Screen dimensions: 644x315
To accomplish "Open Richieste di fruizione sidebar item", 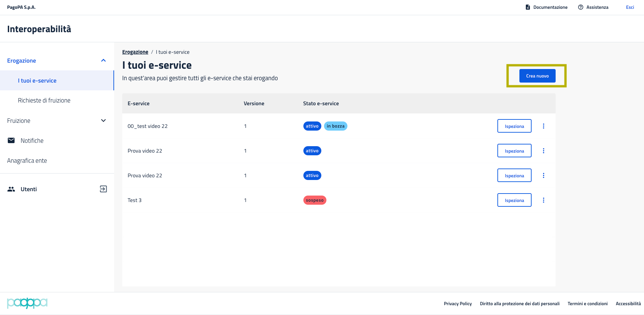I will tap(44, 100).
